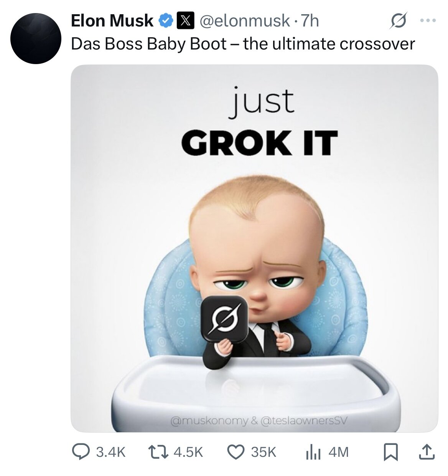The image size is (448, 476).
Task: Open the Boss Baby Grok image
Action: (x=254, y=248)
